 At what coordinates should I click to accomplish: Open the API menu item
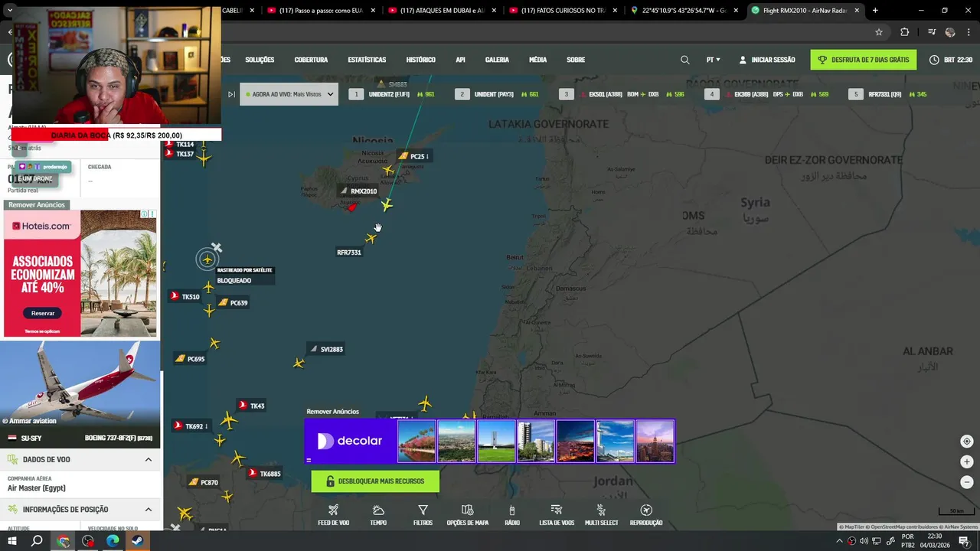[460, 60]
